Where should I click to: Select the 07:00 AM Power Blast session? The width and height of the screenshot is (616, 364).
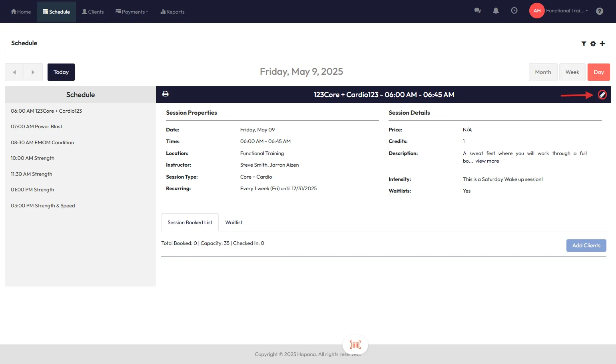[36, 127]
